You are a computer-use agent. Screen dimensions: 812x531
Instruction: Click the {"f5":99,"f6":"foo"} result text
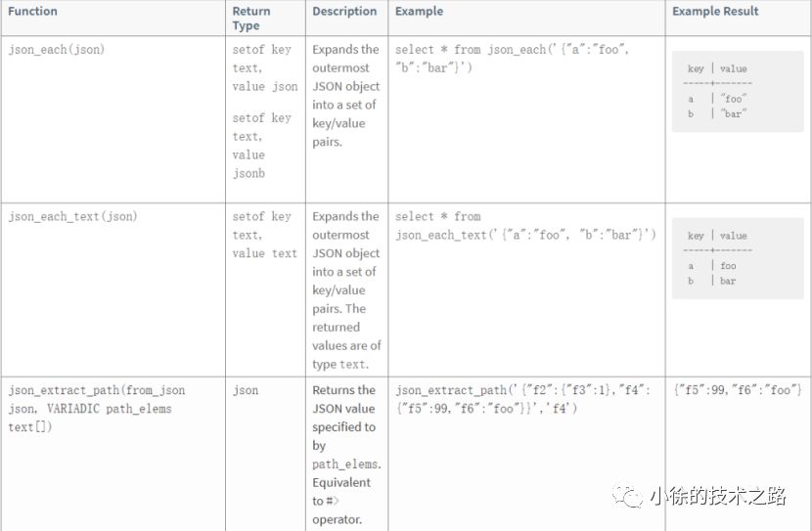point(739,390)
